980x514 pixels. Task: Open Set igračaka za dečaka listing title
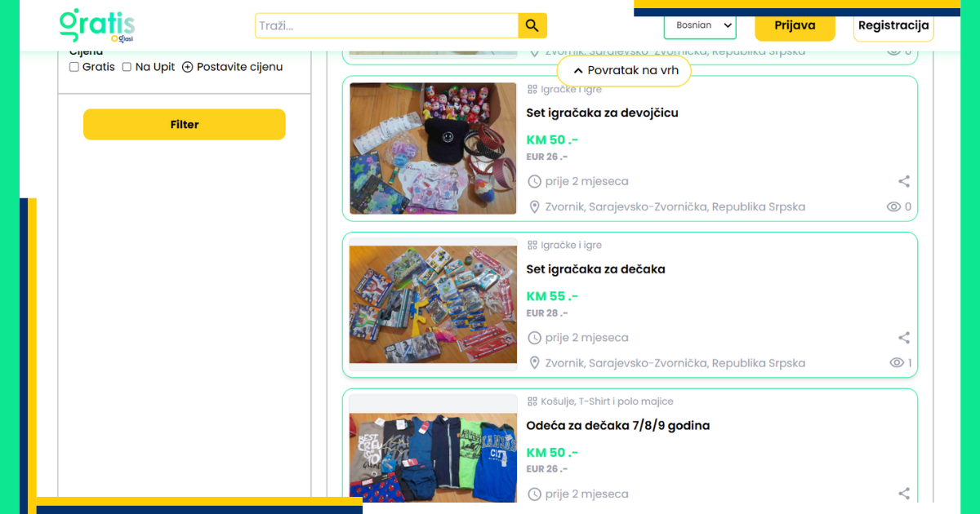595,269
